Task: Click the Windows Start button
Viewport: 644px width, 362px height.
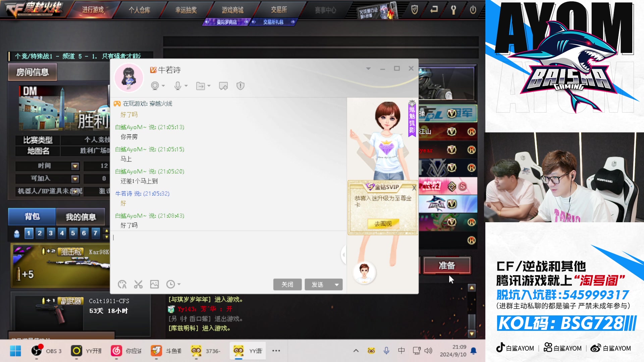Action: click(x=15, y=351)
